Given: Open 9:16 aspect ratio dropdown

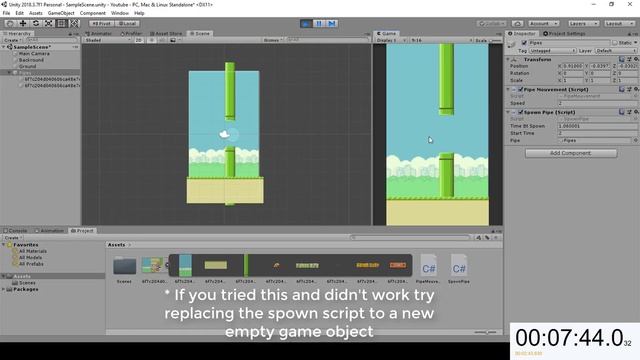Looking at the screenshot, I should [x=441, y=40].
